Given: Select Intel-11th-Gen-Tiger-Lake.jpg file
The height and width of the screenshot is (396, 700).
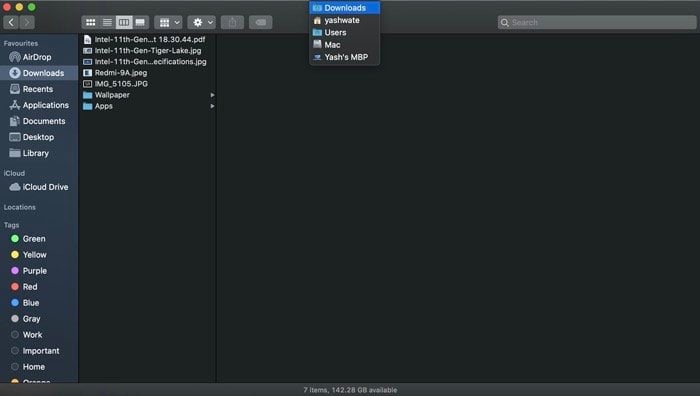Looking at the screenshot, I should click(x=148, y=51).
